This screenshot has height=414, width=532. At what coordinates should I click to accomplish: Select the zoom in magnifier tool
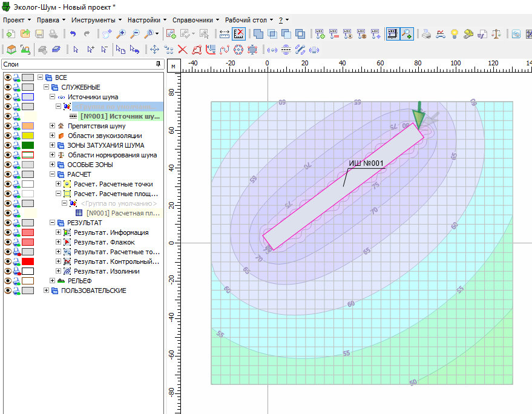coord(121,34)
